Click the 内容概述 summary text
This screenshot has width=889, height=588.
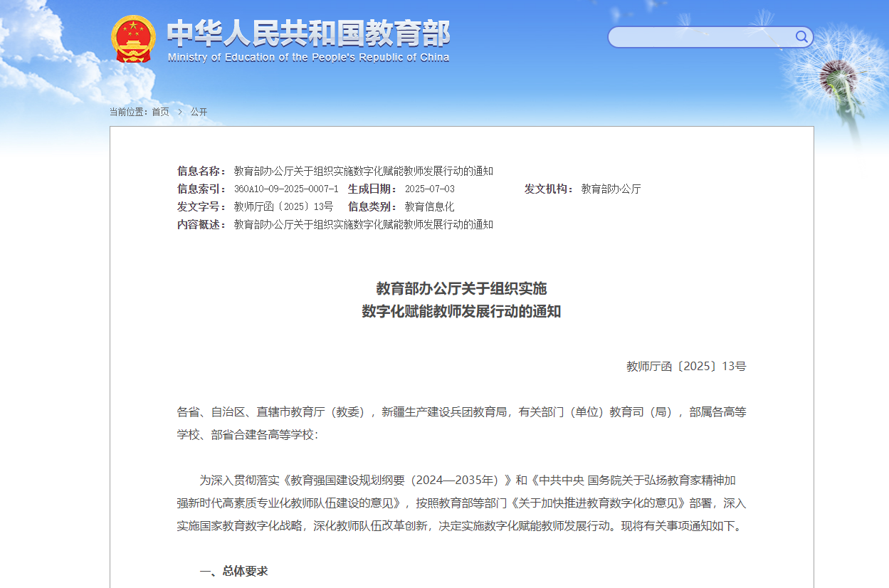363,224
